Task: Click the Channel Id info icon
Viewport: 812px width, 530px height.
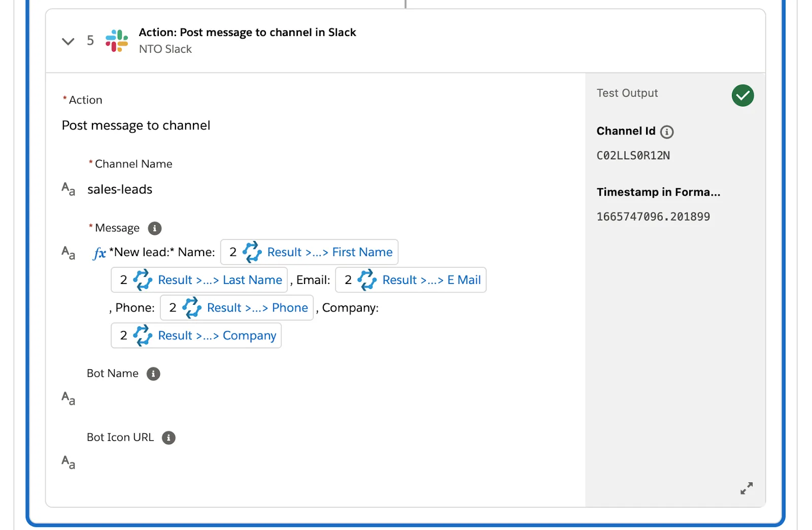Action: [x=667, y=132]
